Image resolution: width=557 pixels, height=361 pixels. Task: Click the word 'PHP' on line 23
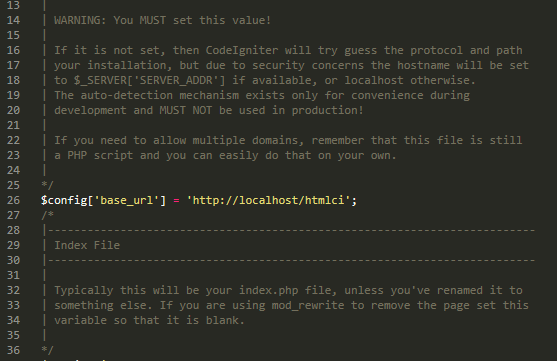point(77,156)
